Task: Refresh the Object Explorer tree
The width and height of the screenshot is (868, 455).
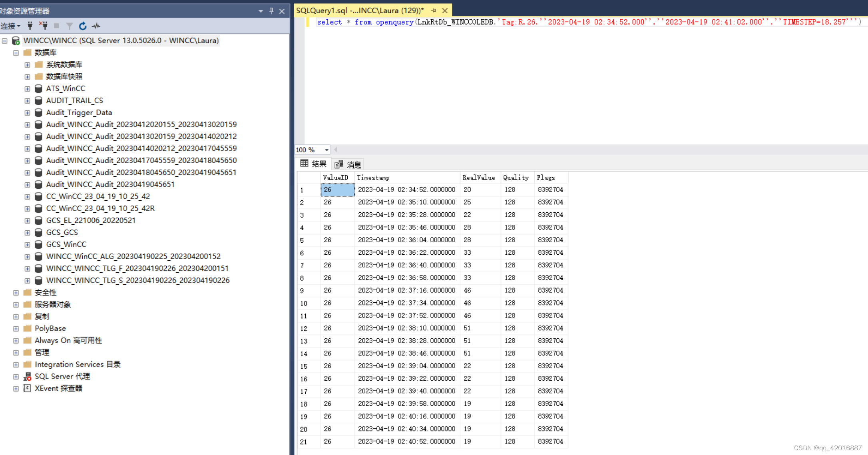Action: click(83, 26)
